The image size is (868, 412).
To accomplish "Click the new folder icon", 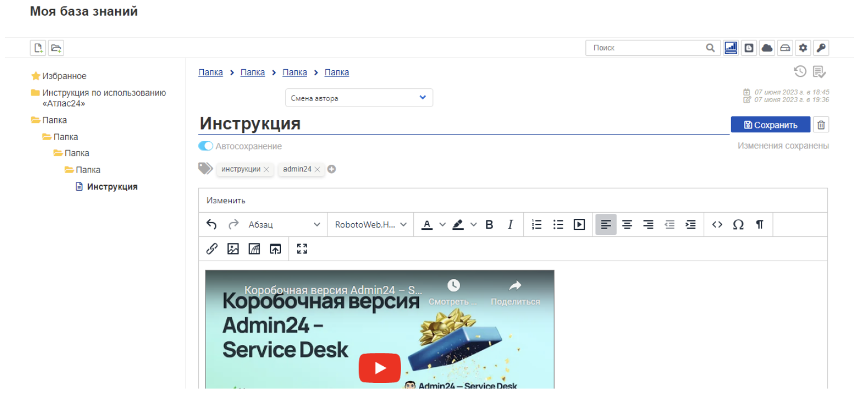I will (x=56, y=48).
